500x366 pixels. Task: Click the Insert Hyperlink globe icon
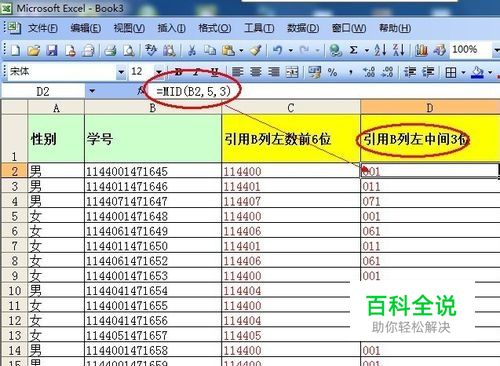[335, 50]
